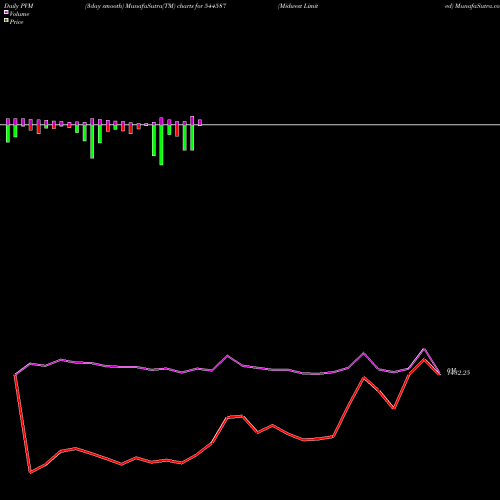This screenshot has height=500, width=500.
Task: Select the Volume legend label
Action: pos(19,14)
